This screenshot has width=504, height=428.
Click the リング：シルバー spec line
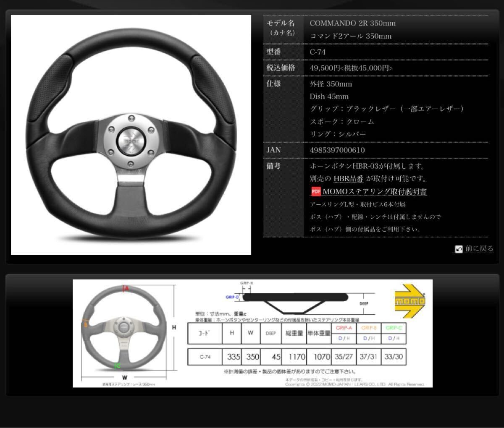point(338,134)
